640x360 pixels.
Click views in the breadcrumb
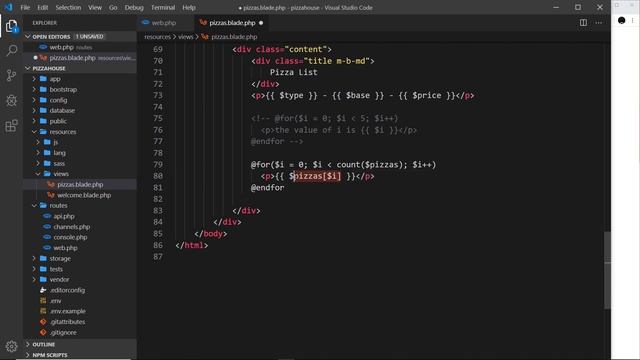tap(185, 37)
